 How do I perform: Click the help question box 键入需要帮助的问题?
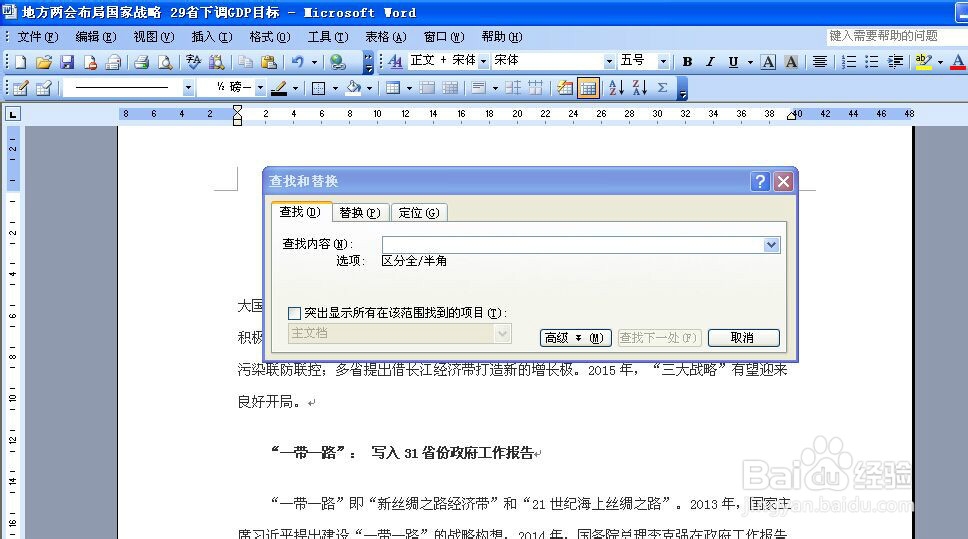pos(896,36)
